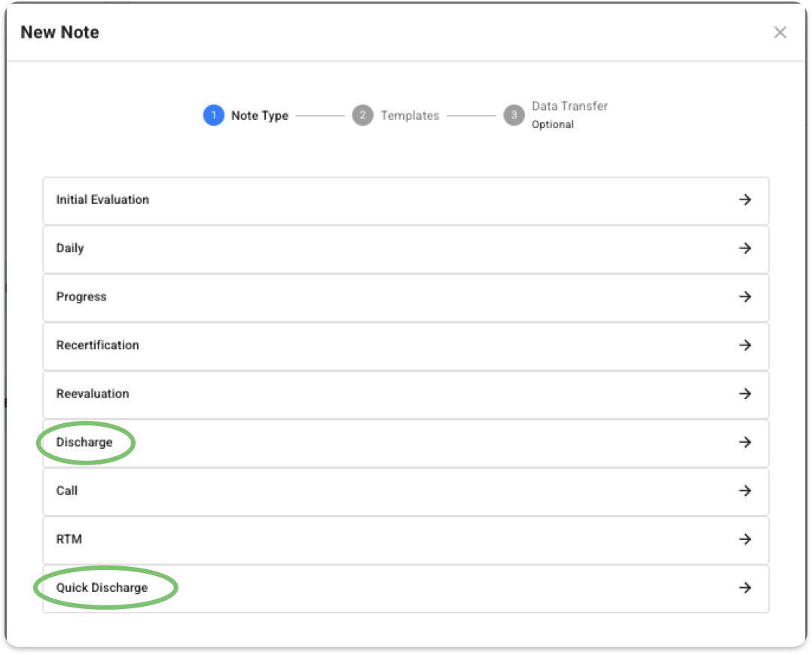Choose Initial Evaluation note type
Image resolution: width=812 pixels, height=655 pixels.
coord(405,200)
